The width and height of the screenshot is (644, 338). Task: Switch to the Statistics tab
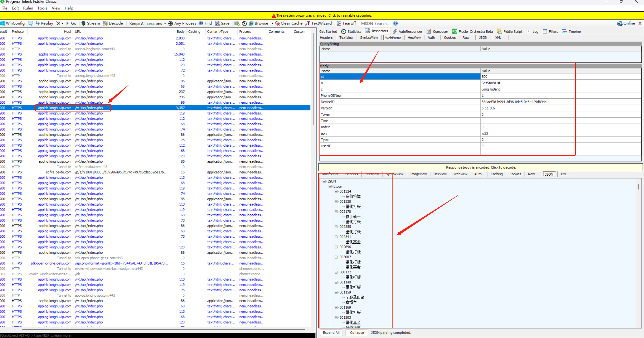pos(351,31)
